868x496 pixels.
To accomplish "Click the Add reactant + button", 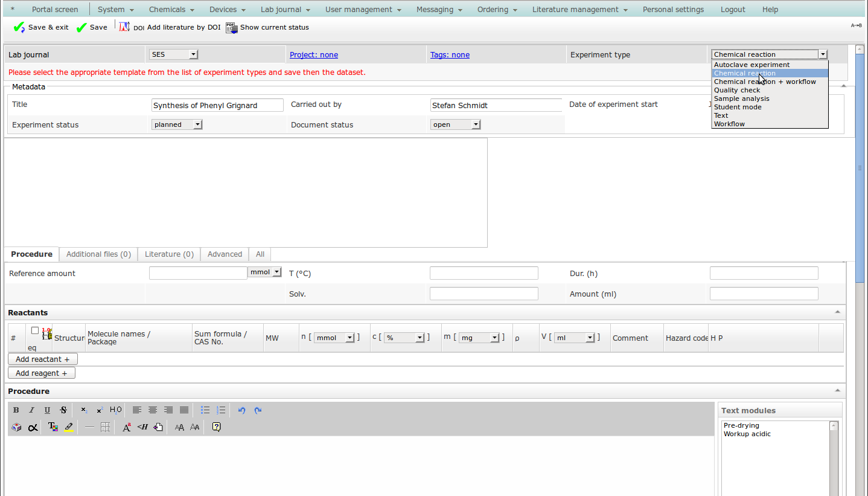I will 42,359.
